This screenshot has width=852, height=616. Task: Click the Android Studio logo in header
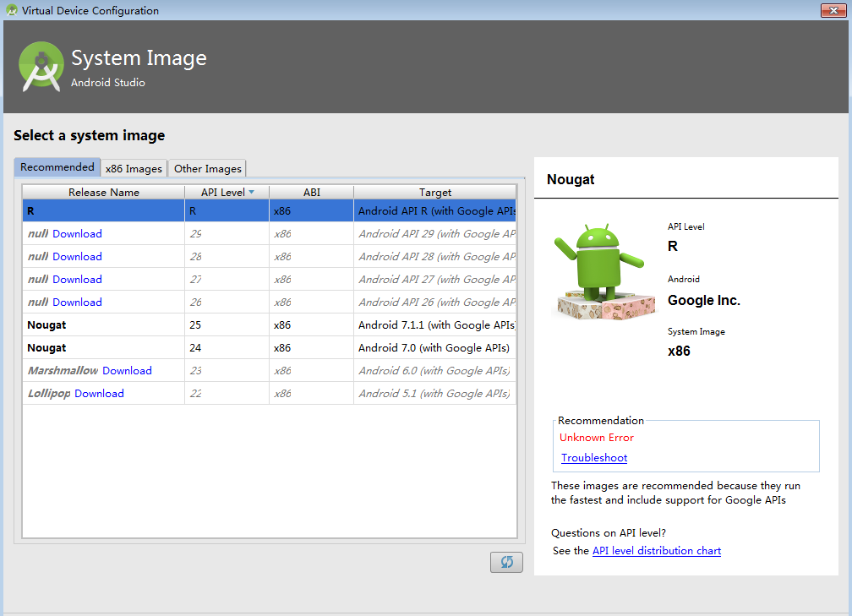pyautogui.click(x=41, y=67)
